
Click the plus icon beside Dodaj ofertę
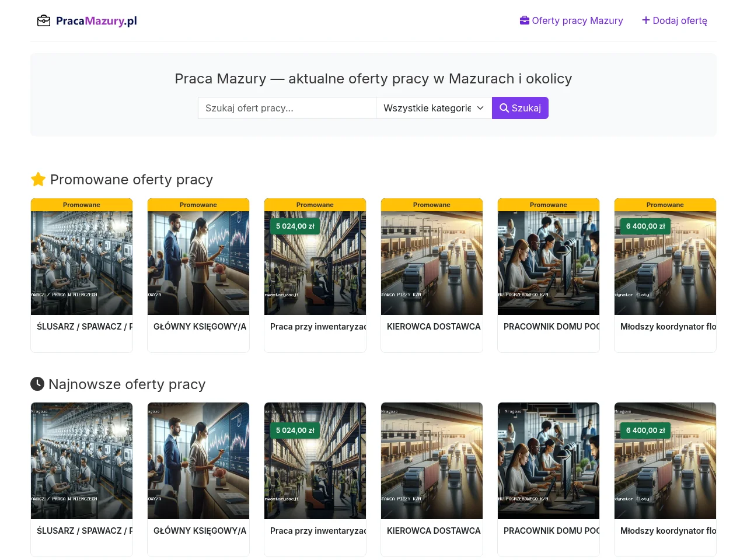(646, 20)
